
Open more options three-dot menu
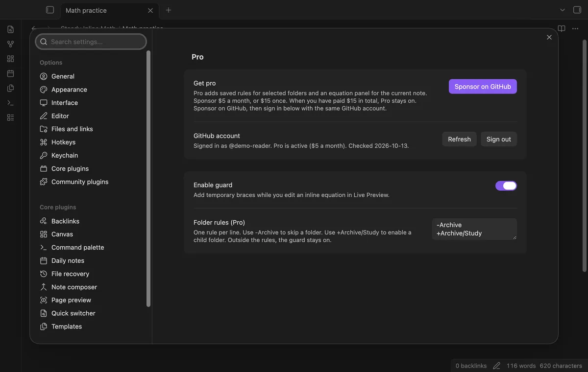575,29
